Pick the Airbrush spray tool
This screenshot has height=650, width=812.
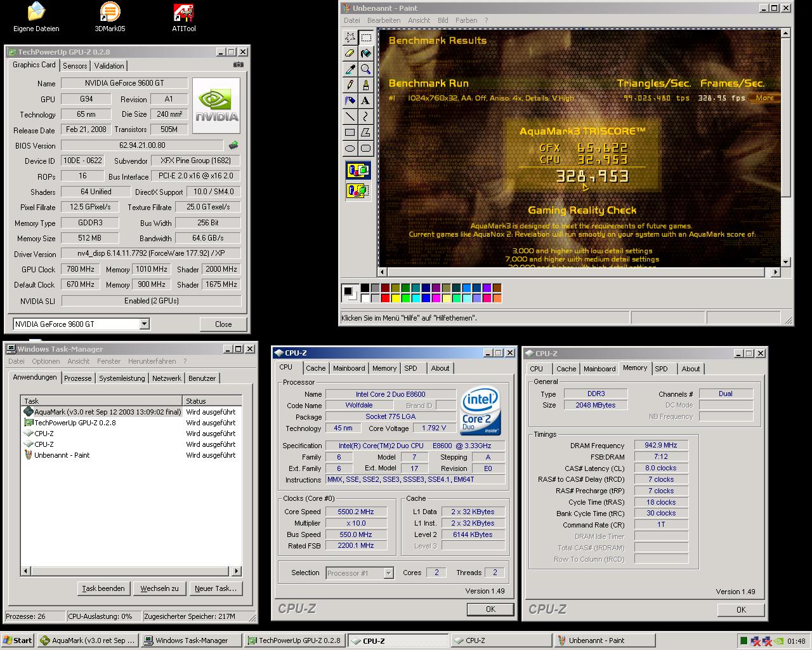[350, 100]
